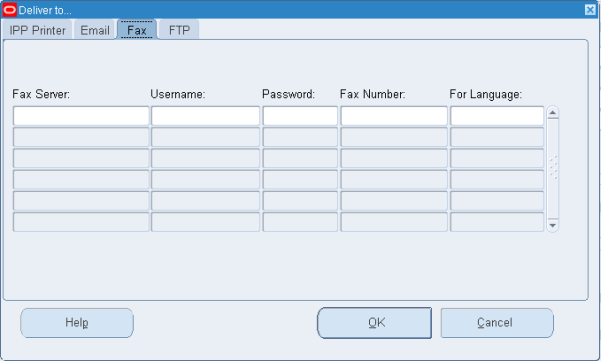Click the first For Language field

pos(497,116)
